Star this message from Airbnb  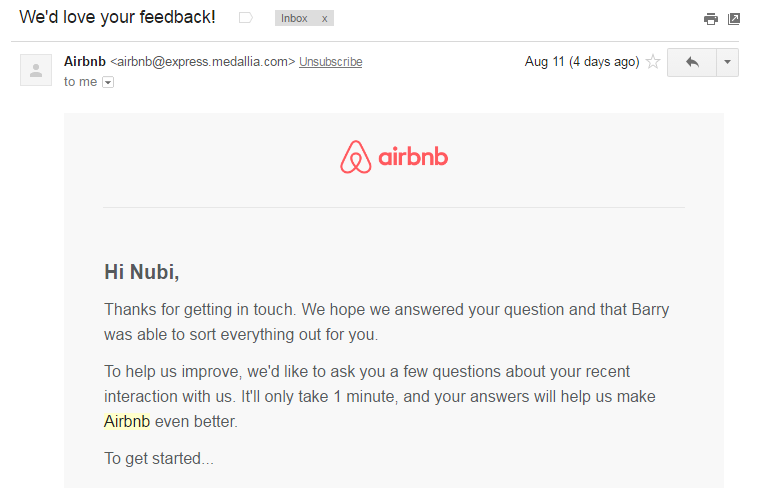point(653,62)
